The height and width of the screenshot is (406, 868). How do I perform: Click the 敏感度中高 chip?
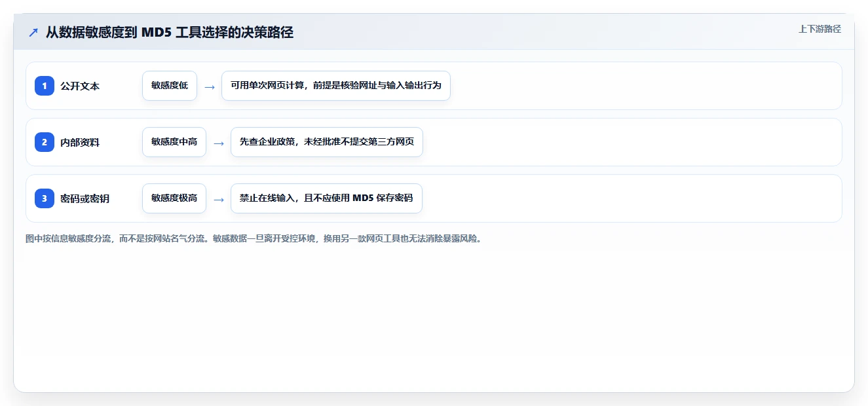click(174, 142)
